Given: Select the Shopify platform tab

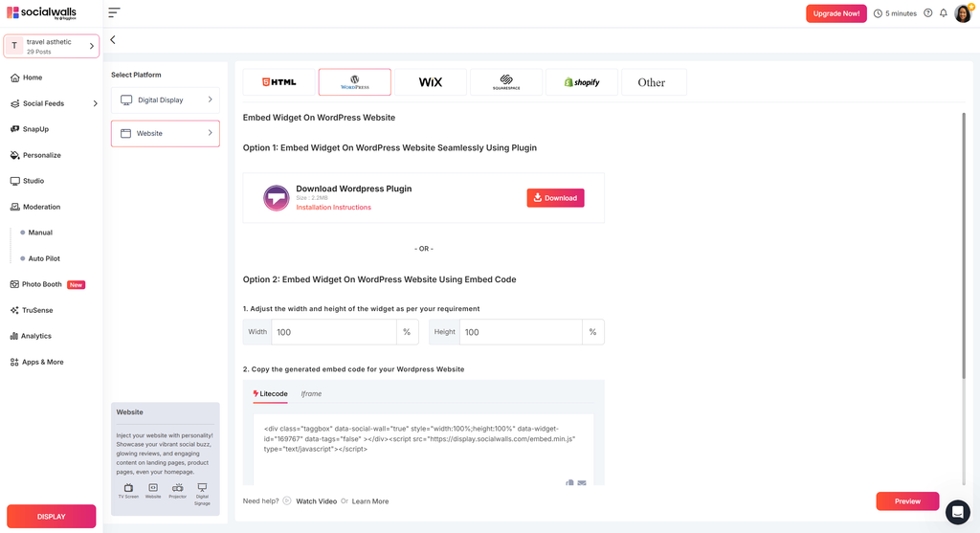Looking at the screenshot, I should 581,82.
